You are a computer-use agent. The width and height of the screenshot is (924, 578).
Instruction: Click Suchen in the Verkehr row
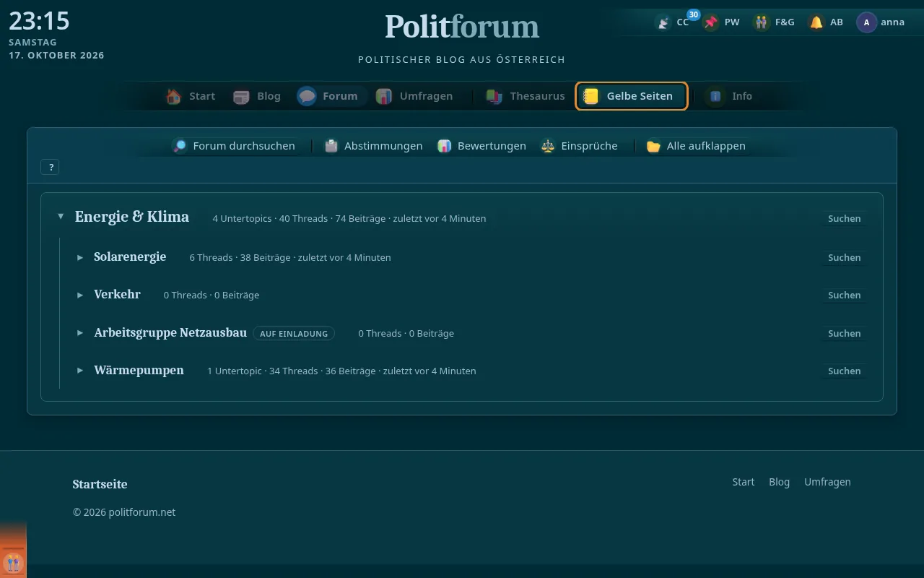pos(844,295)
